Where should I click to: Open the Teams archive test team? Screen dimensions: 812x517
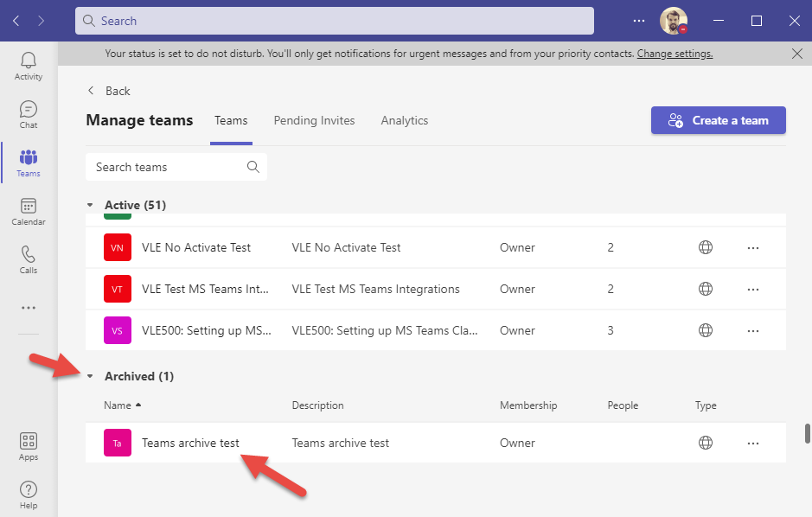pyautogui.click(x=190, y=443)
